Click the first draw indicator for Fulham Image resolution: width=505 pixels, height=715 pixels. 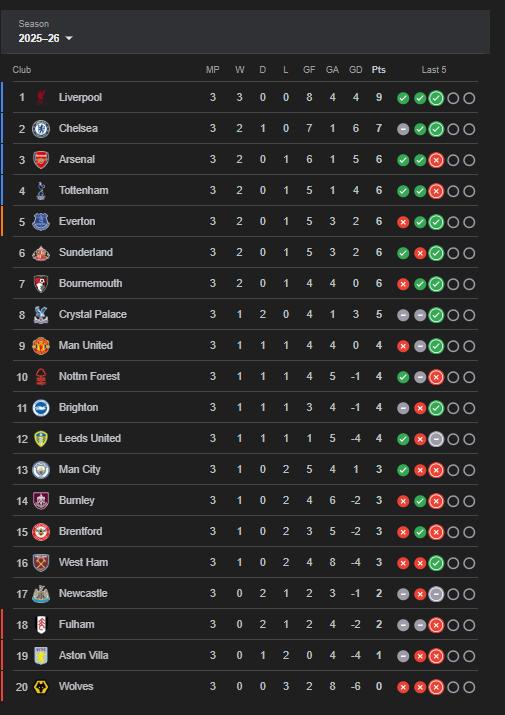403,625
